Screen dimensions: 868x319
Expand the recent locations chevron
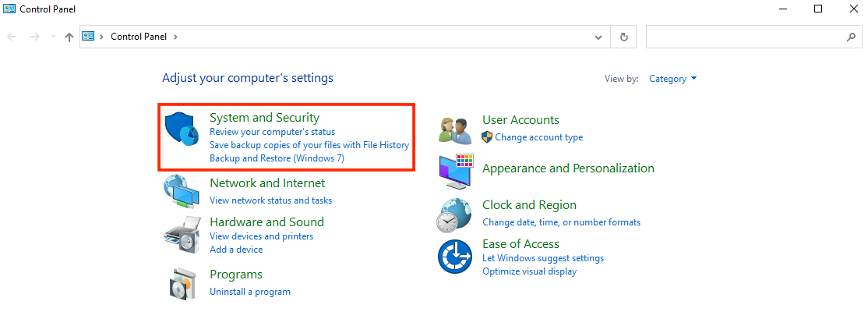(x=53, y=37)
